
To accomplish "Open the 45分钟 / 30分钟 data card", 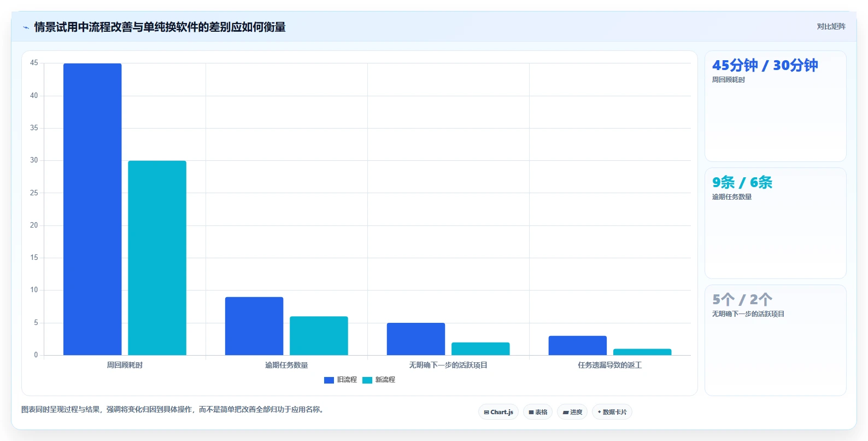I will 776,106.
